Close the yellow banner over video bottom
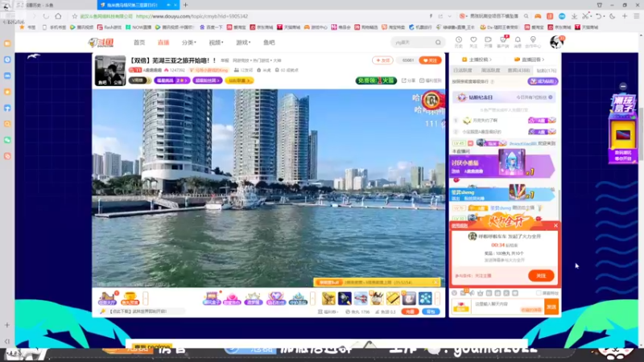Viewport: 644px width, 362px height. [436, 282]
